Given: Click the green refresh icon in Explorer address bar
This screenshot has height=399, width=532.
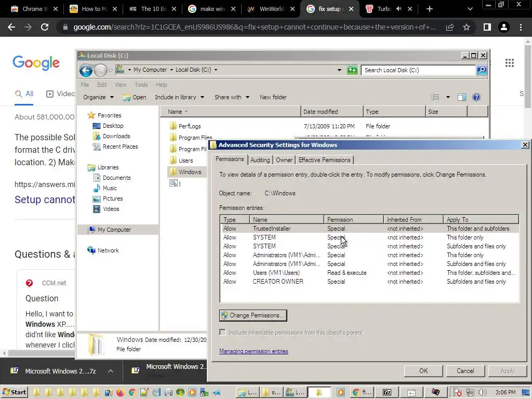Looking at the screenshot, I should click(x=352, y=70).
